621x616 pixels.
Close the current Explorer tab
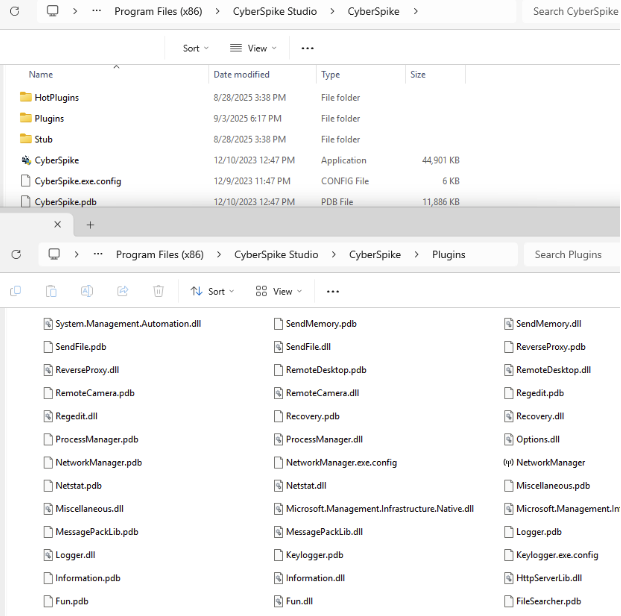coord(57,225)
